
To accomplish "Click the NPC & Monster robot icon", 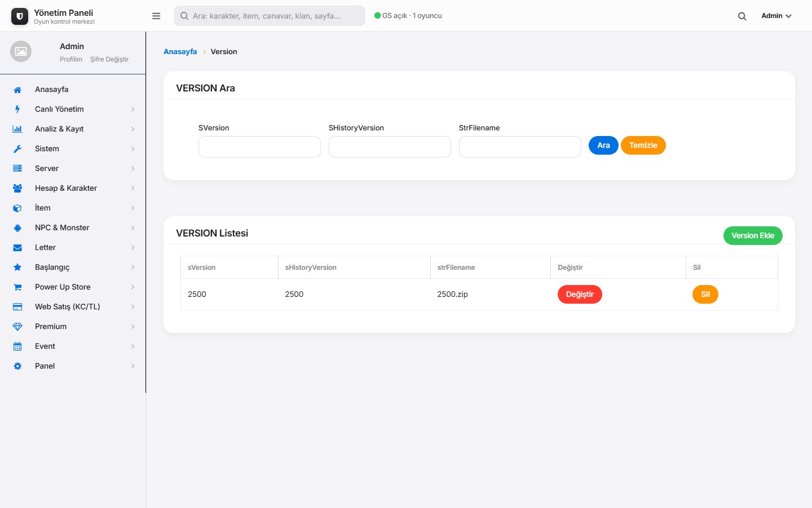I will (17, 228).
